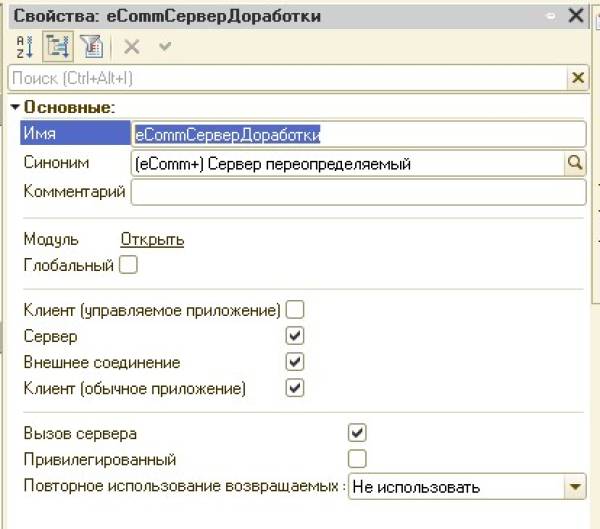Clear the search field with its X button
Screen dimensions: 600x529
point(577,78)
